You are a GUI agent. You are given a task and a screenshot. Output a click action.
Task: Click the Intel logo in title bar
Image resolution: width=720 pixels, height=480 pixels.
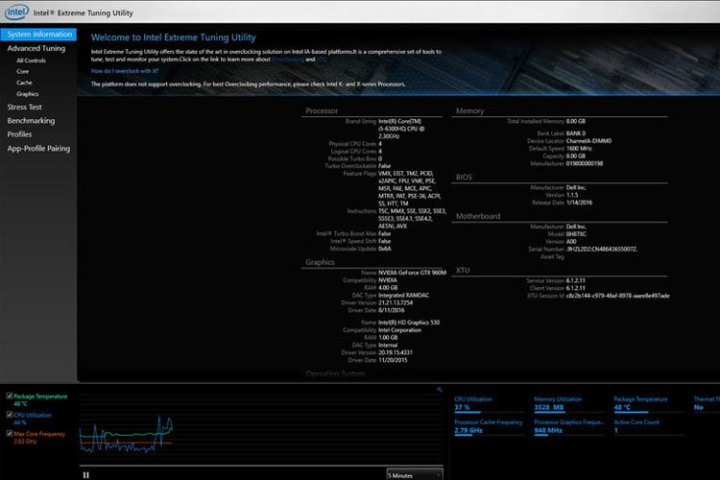17,12
